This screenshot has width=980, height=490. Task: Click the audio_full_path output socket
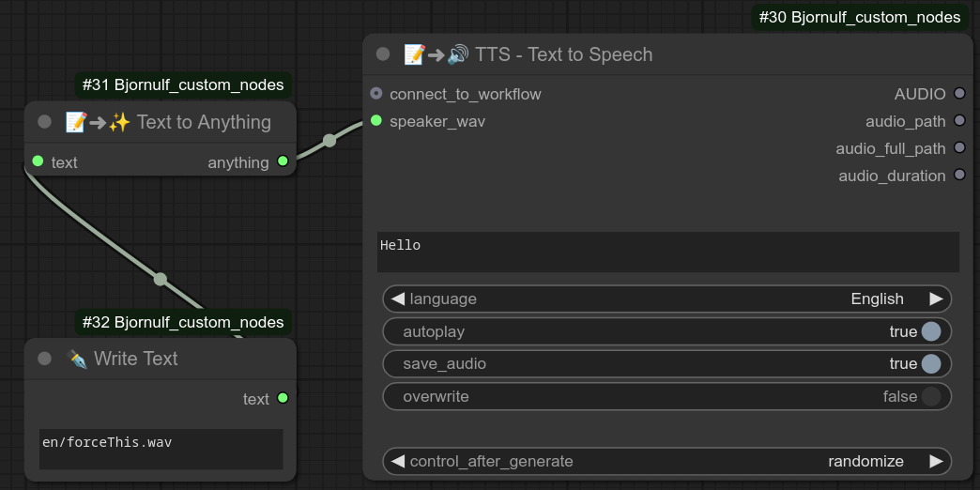point(959,148)
